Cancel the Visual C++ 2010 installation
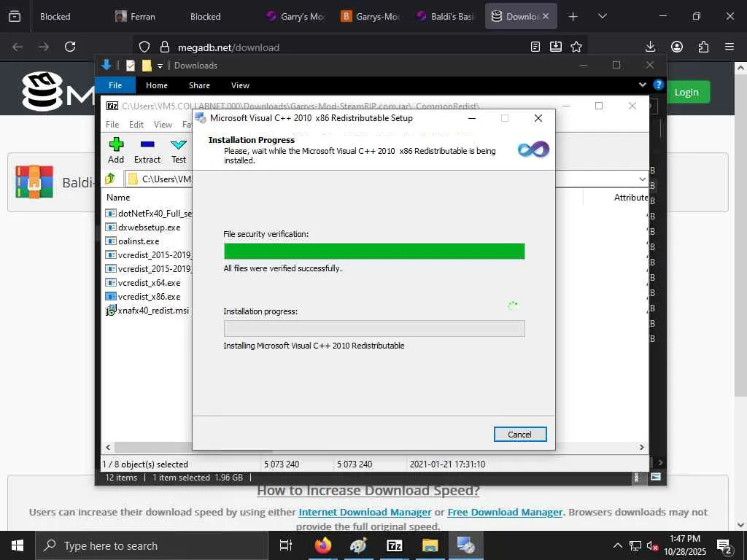 point(519,435)
